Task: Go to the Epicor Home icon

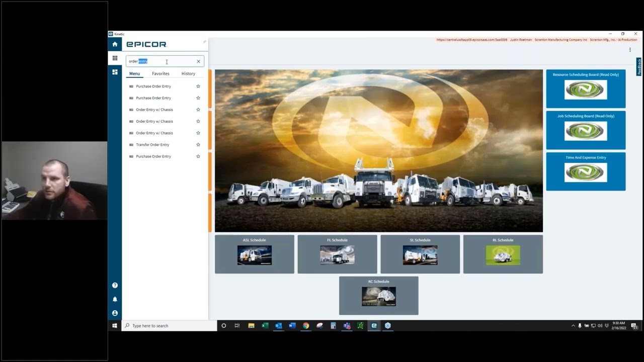Action: [115, 44]
